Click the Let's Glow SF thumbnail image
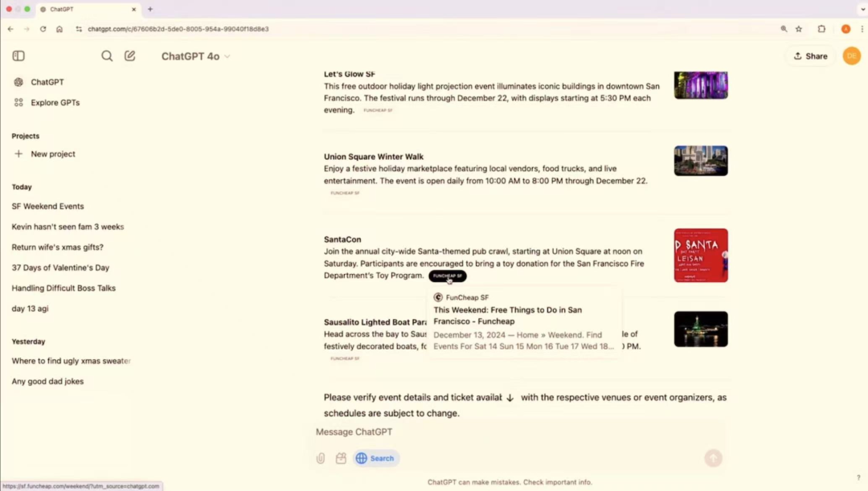 click(x=701, y=85)
